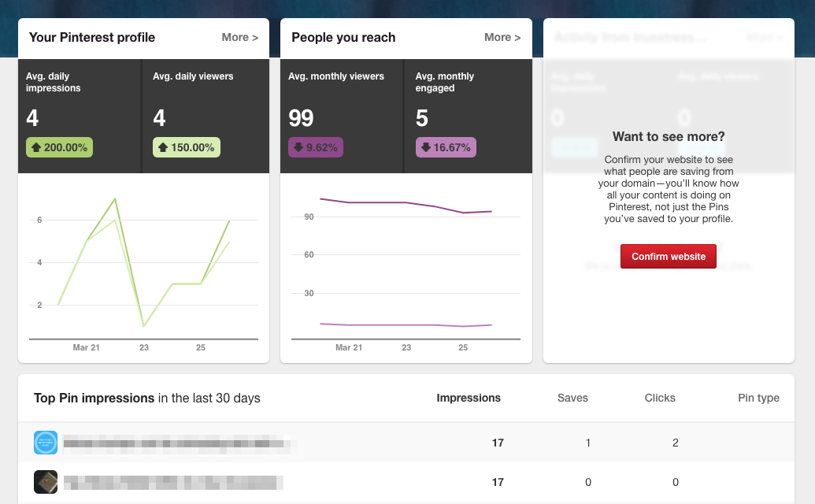Click the blurred title of first pin row
815x504 pixels.
click(x=180, y=443)
